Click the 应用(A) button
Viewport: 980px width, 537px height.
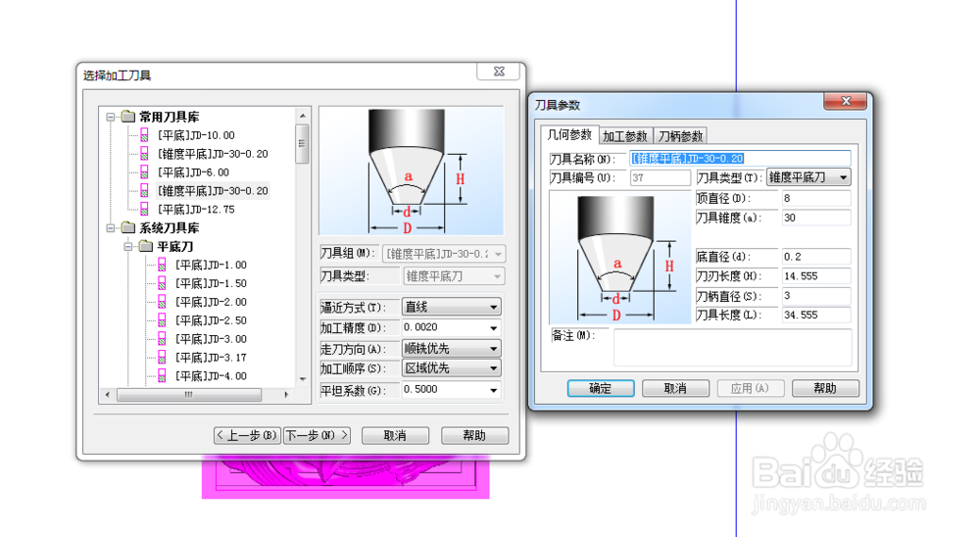pos(750,388)
